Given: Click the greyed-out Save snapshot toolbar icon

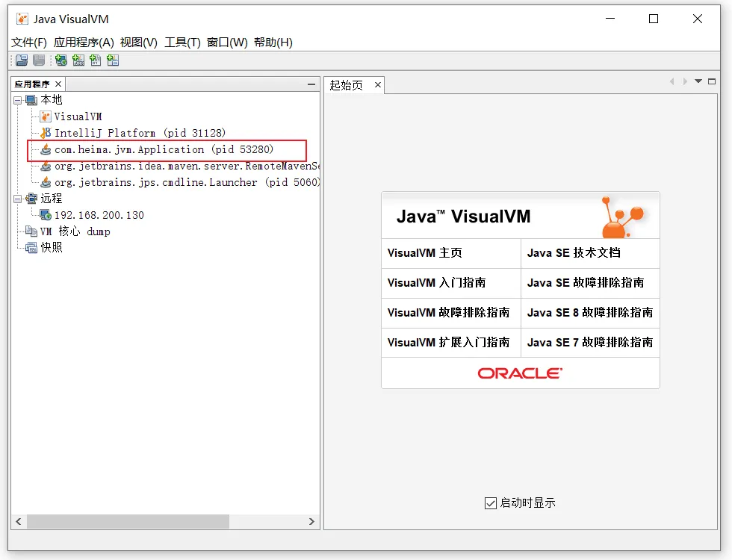Looking at the screenshot, I should click(x=39, y=60).
